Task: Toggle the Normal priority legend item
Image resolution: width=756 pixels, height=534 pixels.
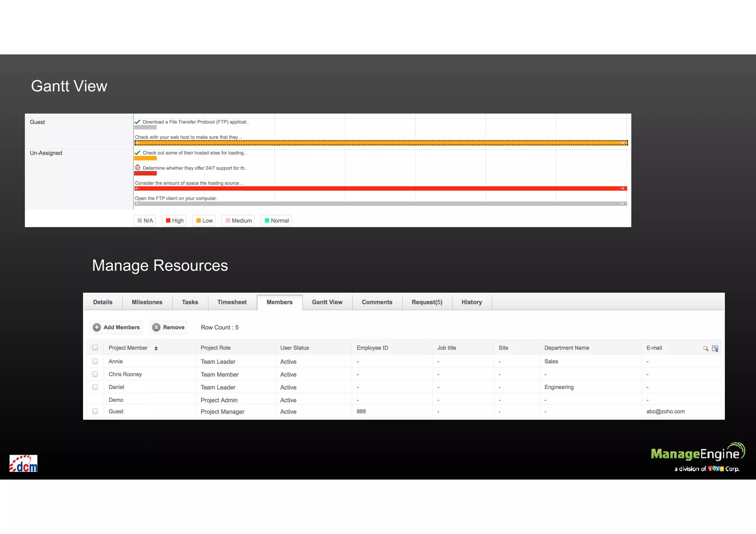Action: tap(276, 221)
